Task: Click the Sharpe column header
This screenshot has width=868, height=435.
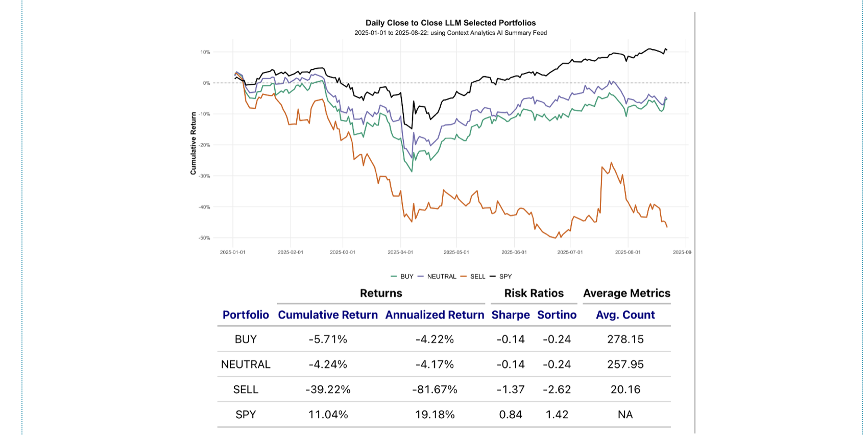Action: (511, 315)
